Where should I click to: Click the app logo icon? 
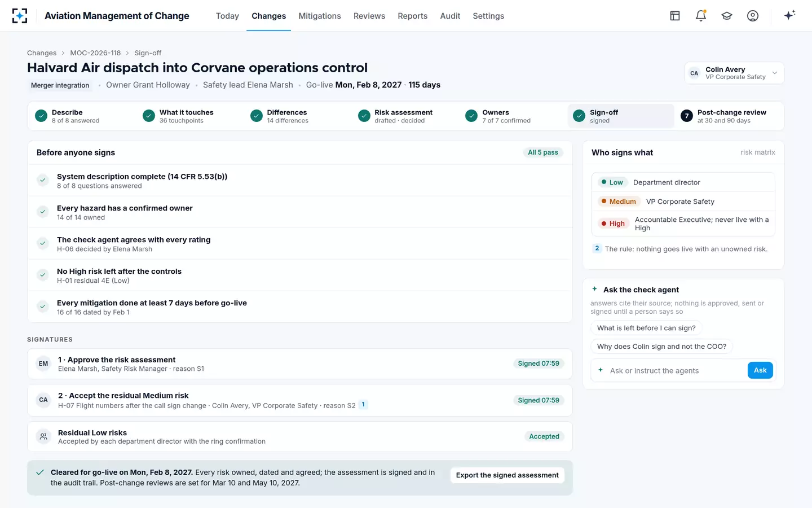point(20,16)
